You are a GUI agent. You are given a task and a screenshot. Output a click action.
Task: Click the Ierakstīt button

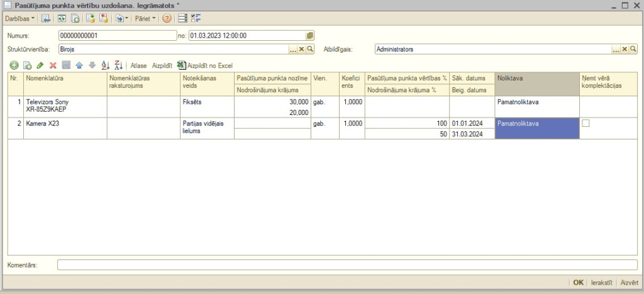tap(602, 283)
